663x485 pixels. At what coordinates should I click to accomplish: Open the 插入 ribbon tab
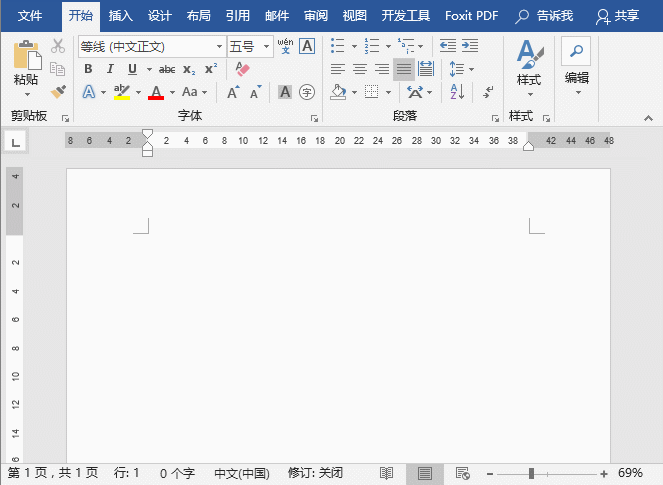pos(120,16)
